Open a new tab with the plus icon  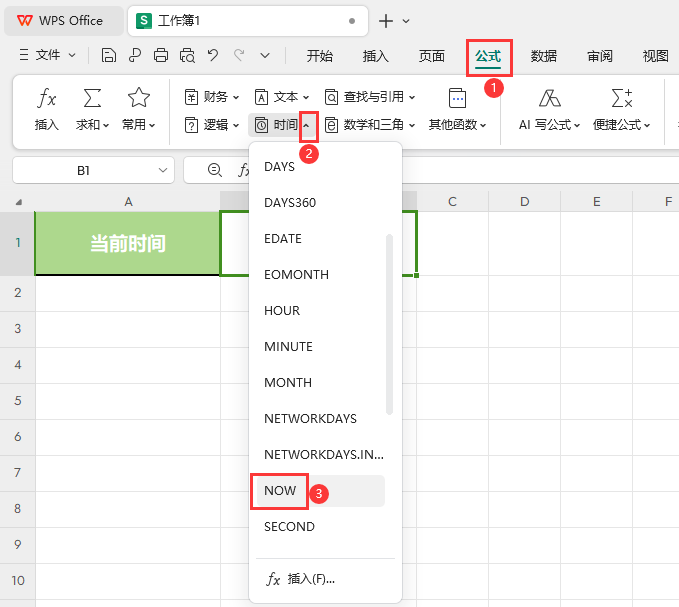[x=385, y=21]
